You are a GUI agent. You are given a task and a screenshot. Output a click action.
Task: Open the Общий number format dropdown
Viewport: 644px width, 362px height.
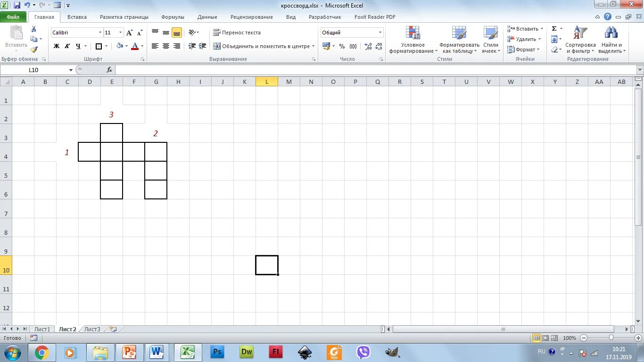[380, 33]
